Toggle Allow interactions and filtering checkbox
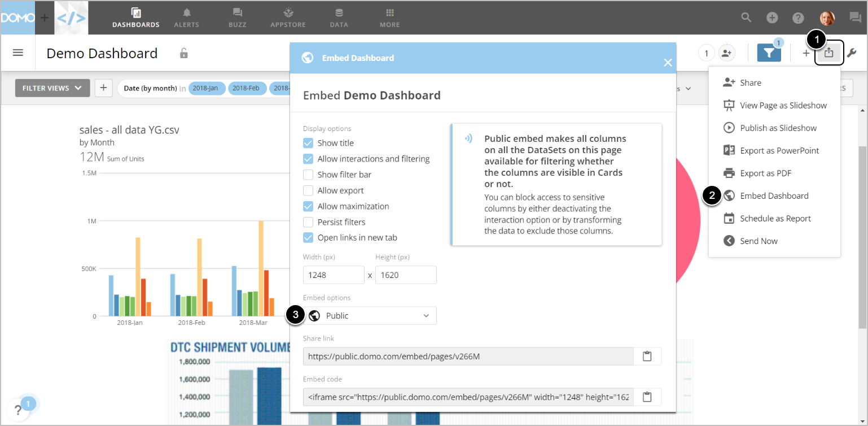Image resolution: width=868 pixels, height=426 pixels. point(308,159)
